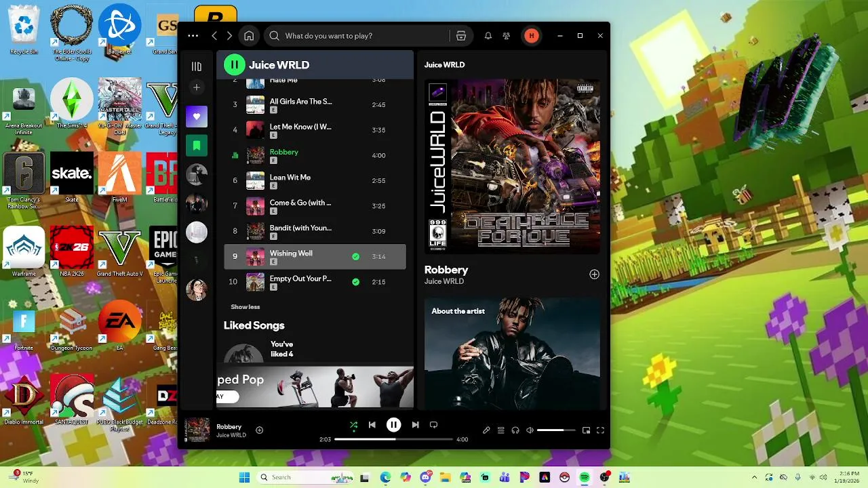Viewport: 868px width, 488px height.
Task: Seek within the song progress bar
Action: point(393,439)
